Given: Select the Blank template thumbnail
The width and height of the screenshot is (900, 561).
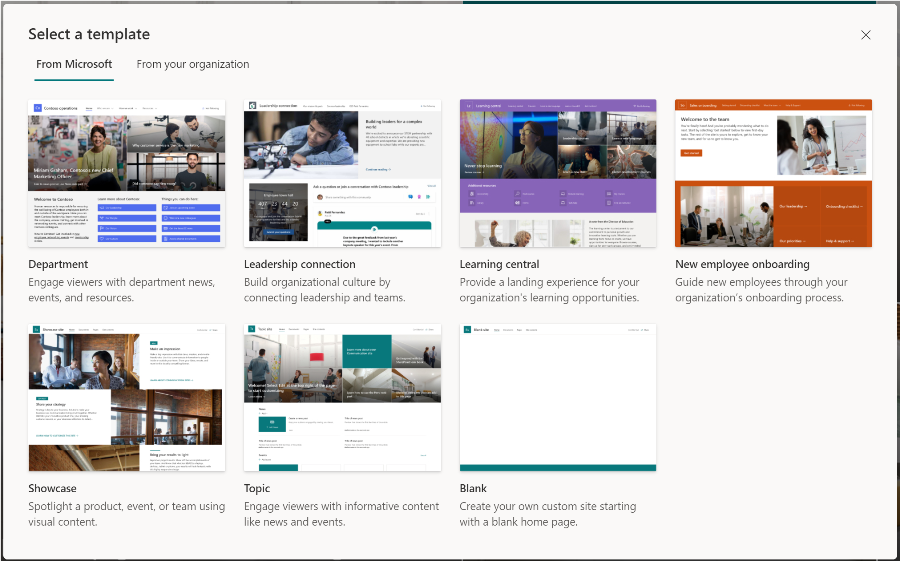Looking at the screenshot, I should 558,397.
